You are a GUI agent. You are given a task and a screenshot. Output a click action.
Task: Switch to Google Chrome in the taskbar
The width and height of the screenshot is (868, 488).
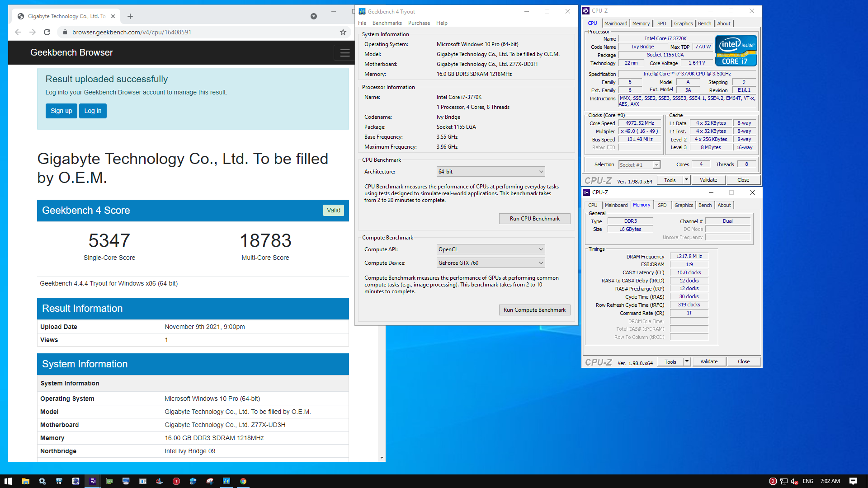243,481
